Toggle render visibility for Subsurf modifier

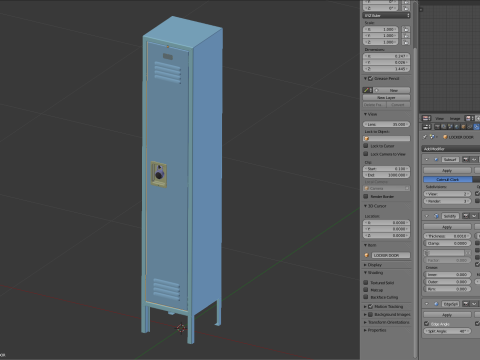pyautogui.click(x=466, y=160)
